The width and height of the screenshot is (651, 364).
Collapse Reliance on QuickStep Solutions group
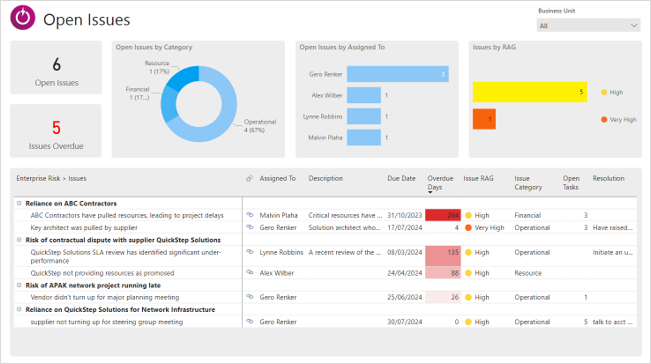click(x=19, y=309)
